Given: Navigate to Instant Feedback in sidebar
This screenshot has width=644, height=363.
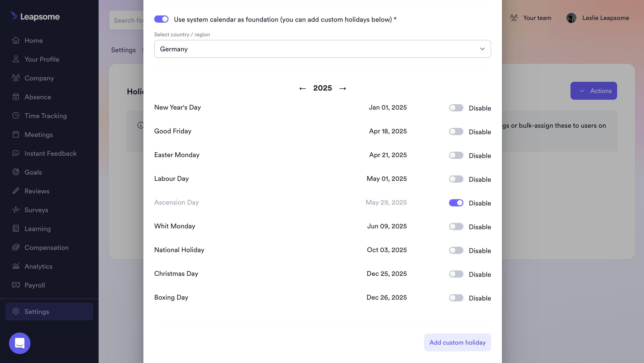Looking at the screenshot, I should [50, 153].
